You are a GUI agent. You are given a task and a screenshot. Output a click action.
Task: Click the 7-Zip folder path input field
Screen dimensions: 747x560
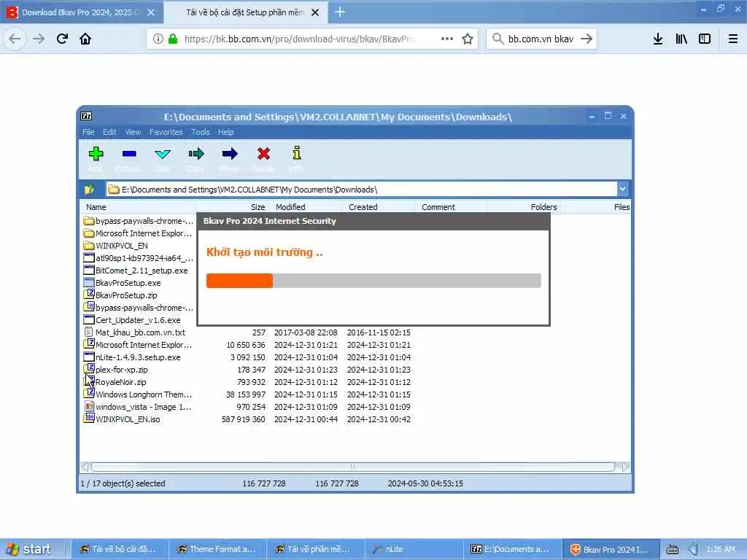click(362, 190)
